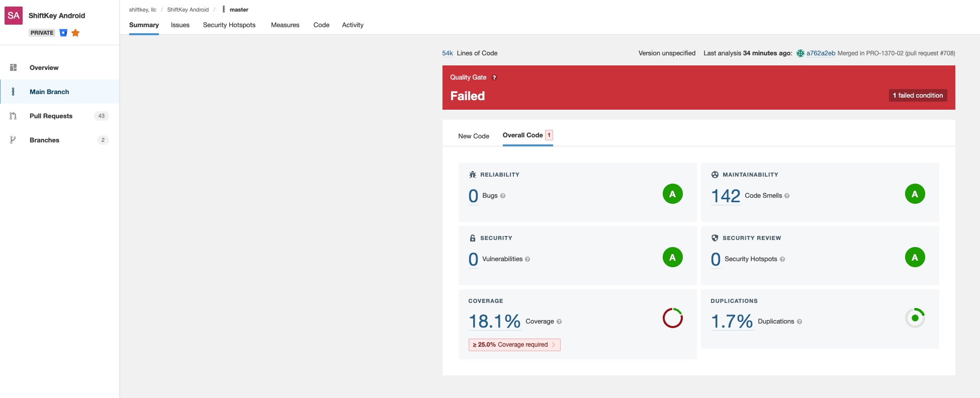Click the 0 Bugs count
Screen dimensions: 980x398
click(x=473, y=196)
